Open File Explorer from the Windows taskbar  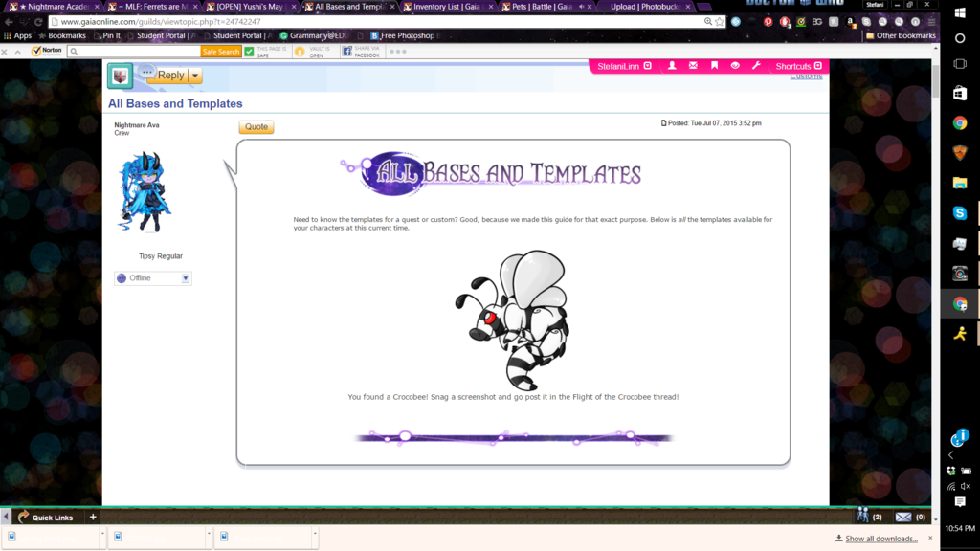[x=960, y=183]
